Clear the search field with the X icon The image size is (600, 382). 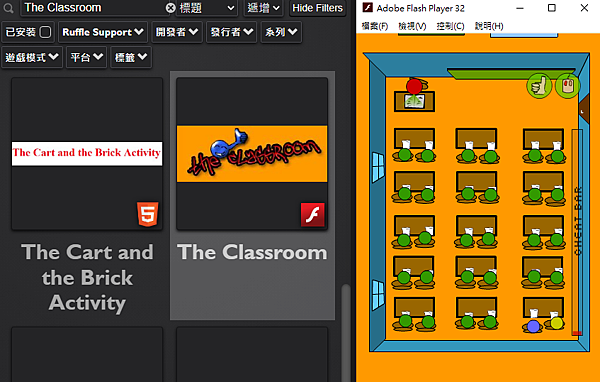tap(171, 8)
